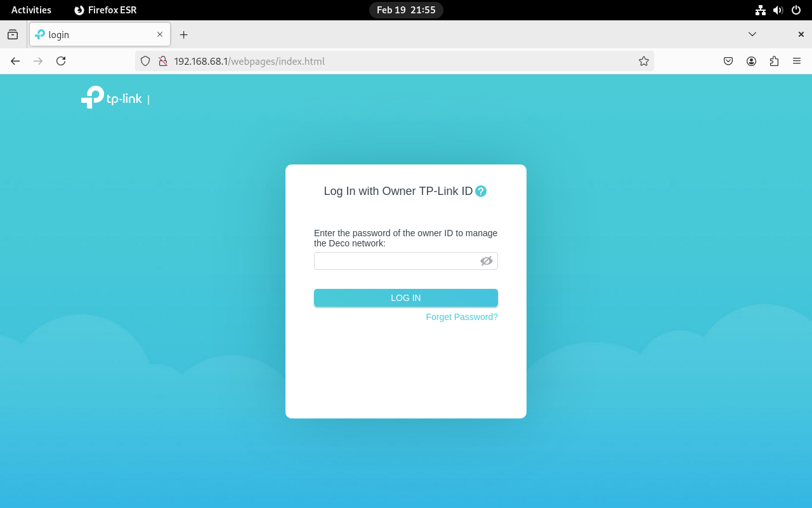Screen dimensions: 812x508
Task: Click the address bar URL field
Action: pyautogui.click(x=393, y=61)
